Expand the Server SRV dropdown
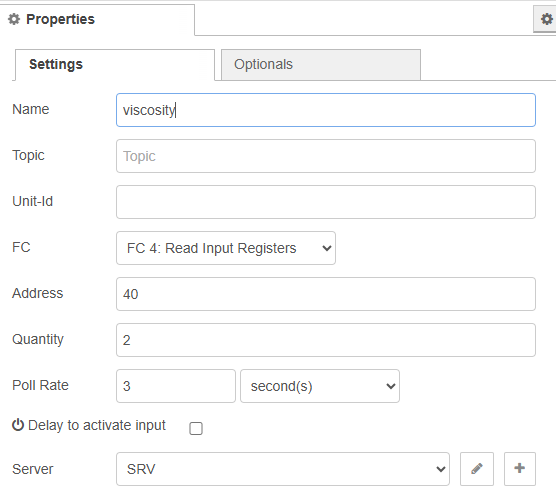 point(283,469)
